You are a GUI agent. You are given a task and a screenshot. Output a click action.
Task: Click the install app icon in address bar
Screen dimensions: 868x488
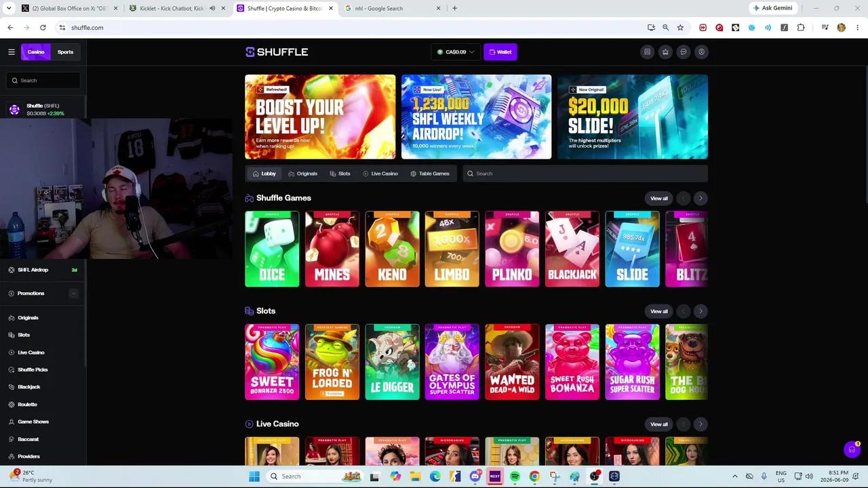click(x=651, y=28)
